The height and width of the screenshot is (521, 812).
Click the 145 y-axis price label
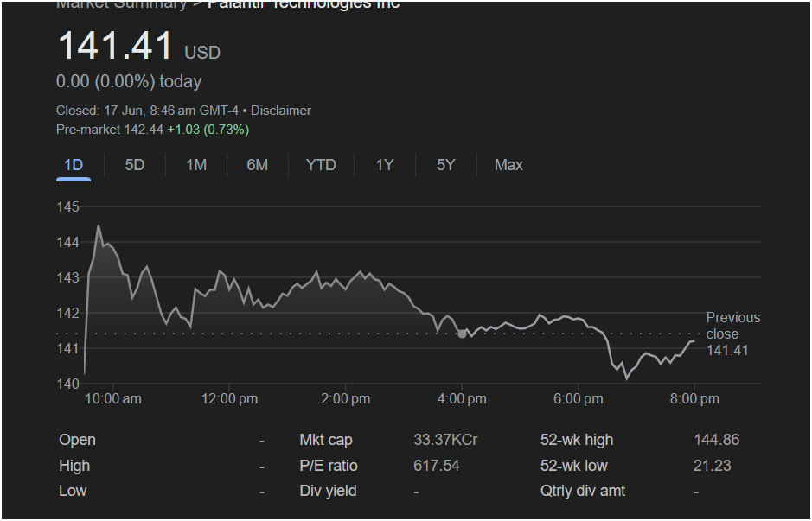(67, 207)
